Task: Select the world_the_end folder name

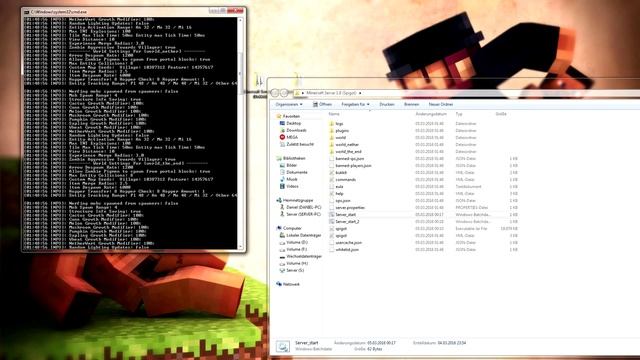Action: [x=349, y=151]
